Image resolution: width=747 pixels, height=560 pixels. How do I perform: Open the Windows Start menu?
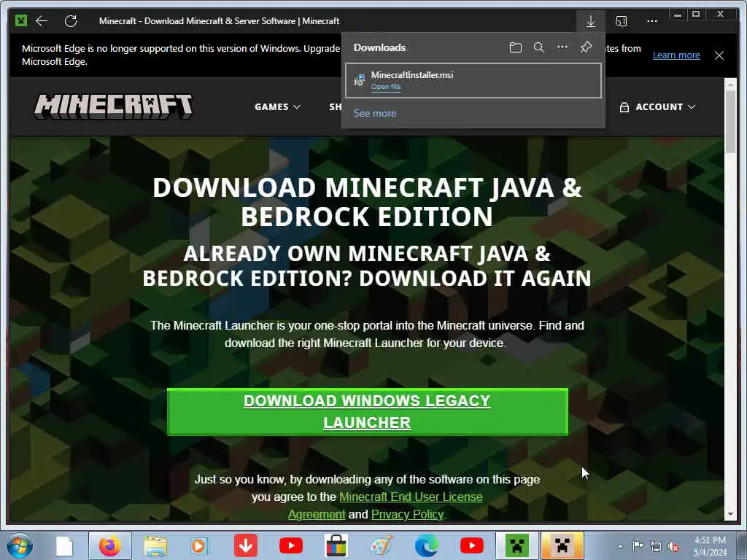click(x=20, y=545)
